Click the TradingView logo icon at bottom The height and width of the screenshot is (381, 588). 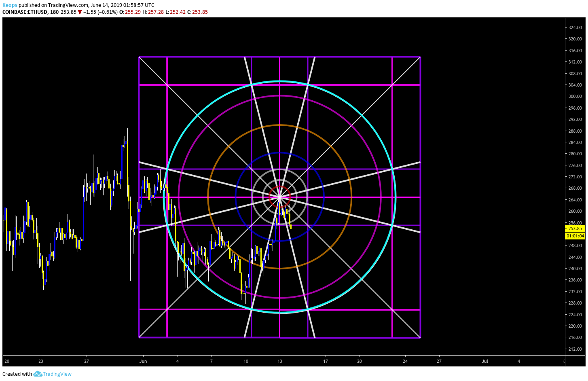click(x=38, y=374)
